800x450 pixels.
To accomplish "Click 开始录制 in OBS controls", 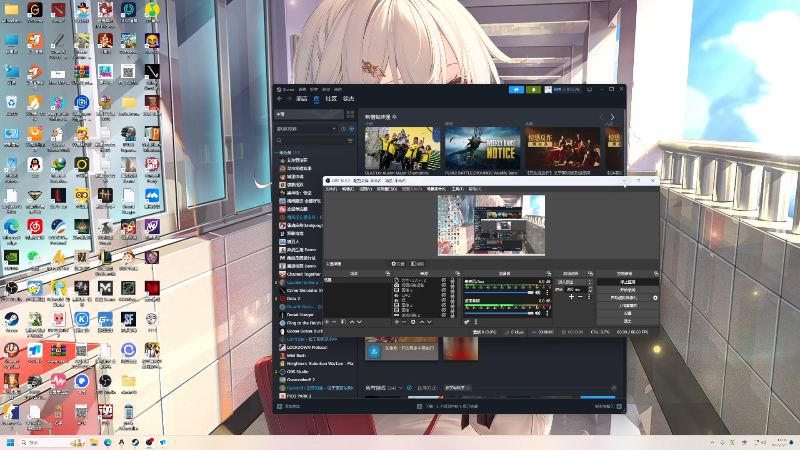I will pos(627,290).
